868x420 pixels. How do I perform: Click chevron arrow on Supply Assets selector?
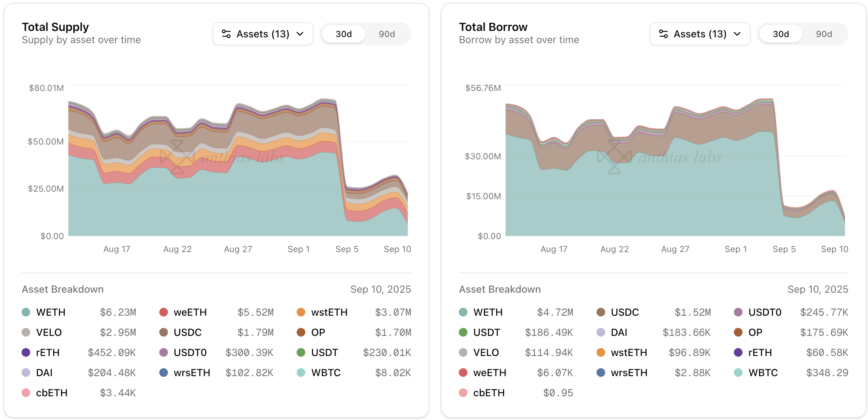point(300,34)
